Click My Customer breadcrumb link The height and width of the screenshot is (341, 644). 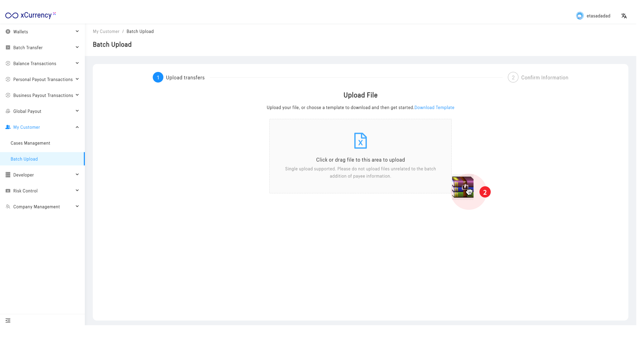pyautogui.click(x=106, y=32)
